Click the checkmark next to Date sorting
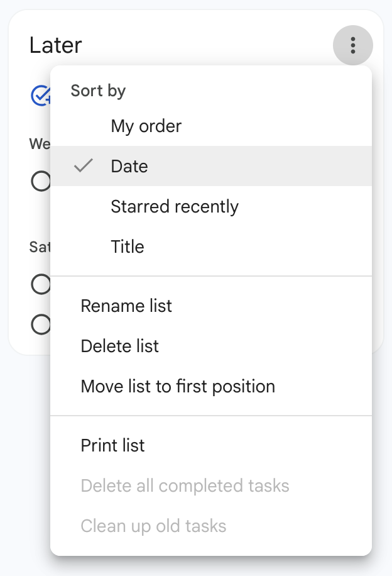 coord(84,166)
